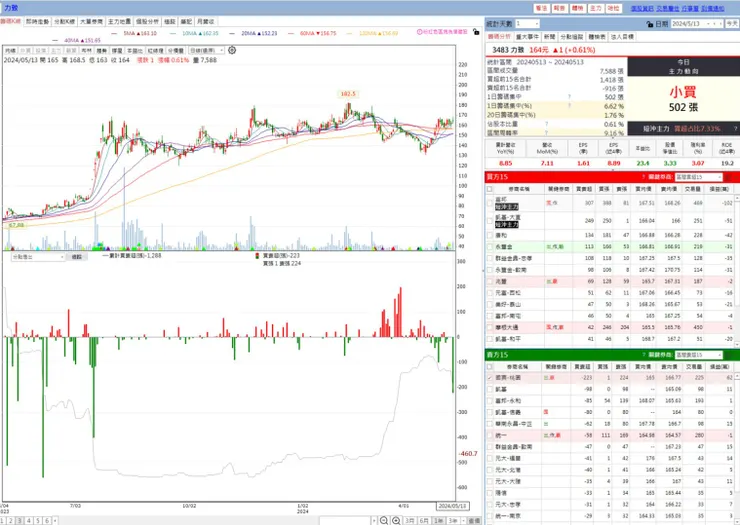740x525 pixels.
Task: Switch to 即時走勢 tab
Action: (x=37, y=22)
